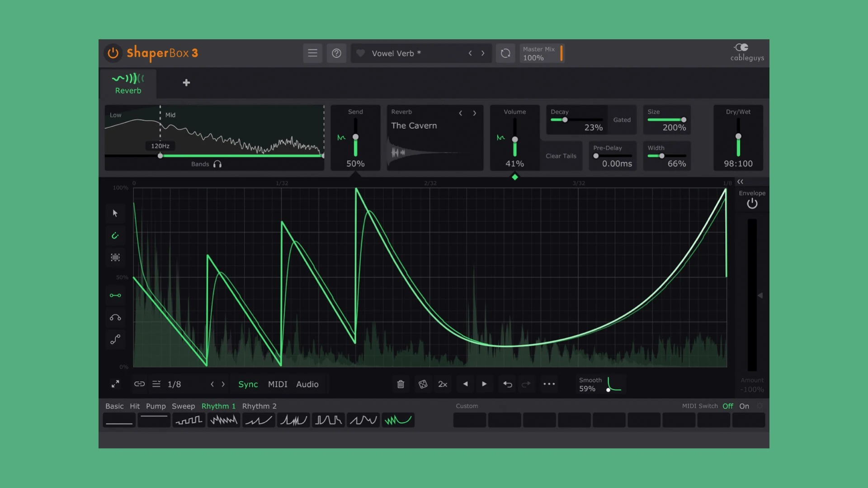Select the arc curve node tool
The width and height of the screenshot is (868, 488).
115,318
